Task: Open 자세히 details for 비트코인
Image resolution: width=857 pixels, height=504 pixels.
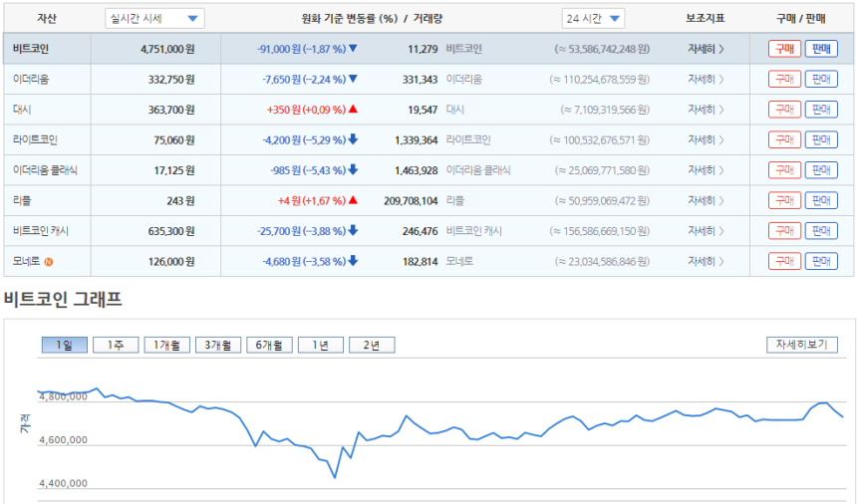Action: [706, 49]
